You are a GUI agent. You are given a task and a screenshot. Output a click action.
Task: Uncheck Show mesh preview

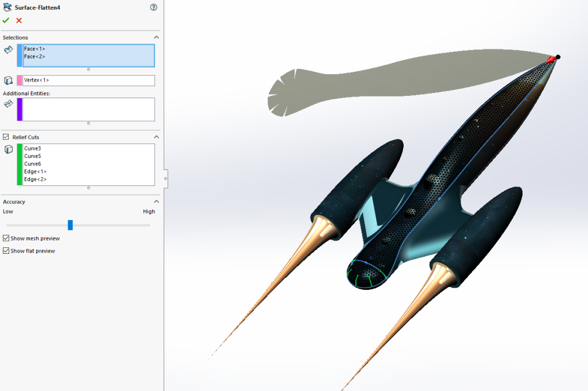tap(6, 238)
